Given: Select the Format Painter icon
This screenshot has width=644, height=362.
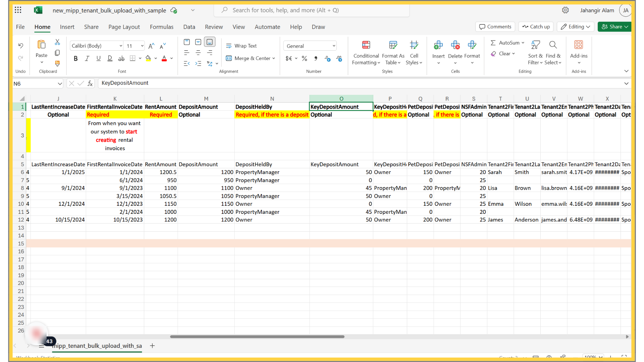Looking at the screenshot, I should (x=57, y=63).
